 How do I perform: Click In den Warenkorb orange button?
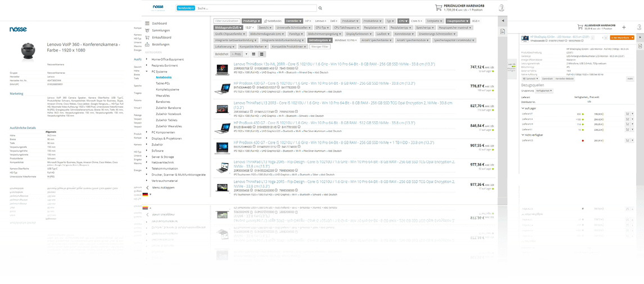[622, 38]
